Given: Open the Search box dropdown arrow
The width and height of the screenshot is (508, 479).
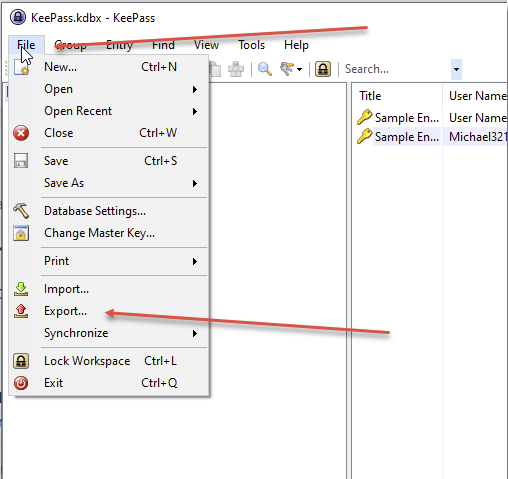Looking at the screenshot, I should [x=456, y=69].
